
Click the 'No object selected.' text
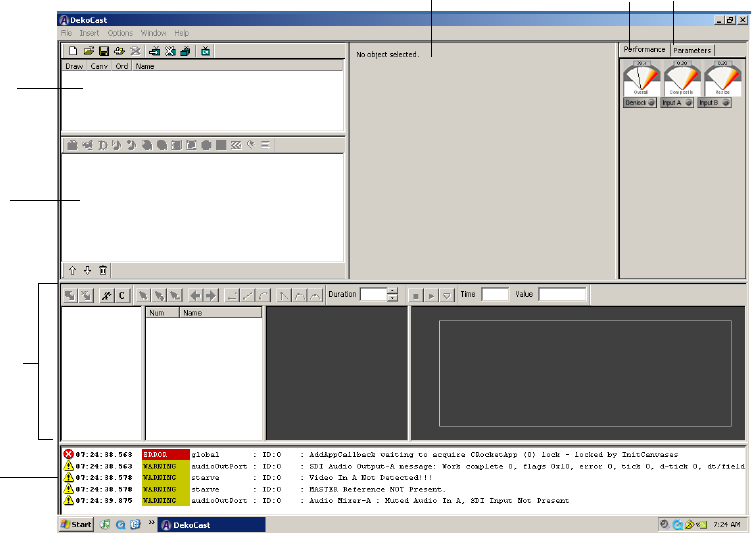pyautogui.click(x=388, y=55)
